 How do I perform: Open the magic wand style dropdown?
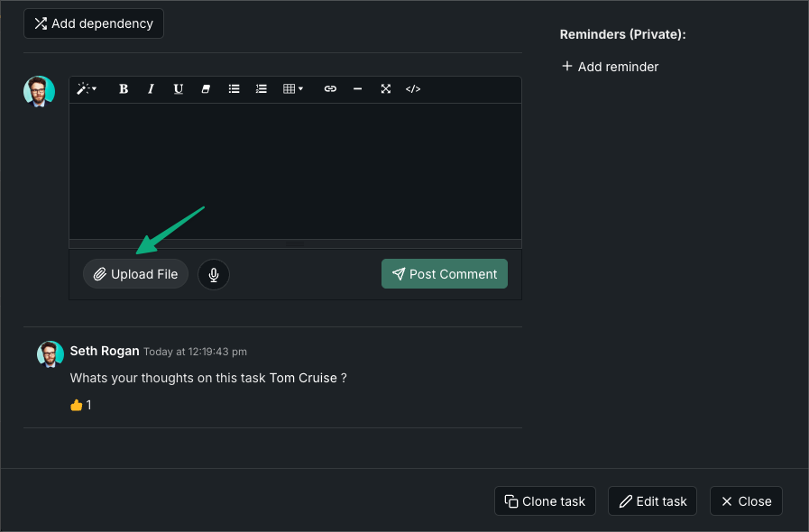coord(87,89)
